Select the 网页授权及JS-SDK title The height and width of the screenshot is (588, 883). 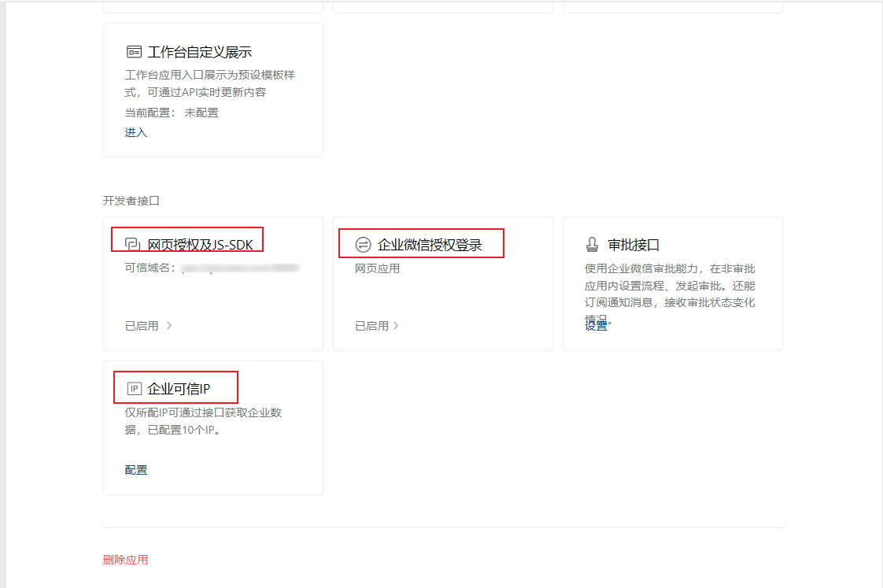point(200,245)
